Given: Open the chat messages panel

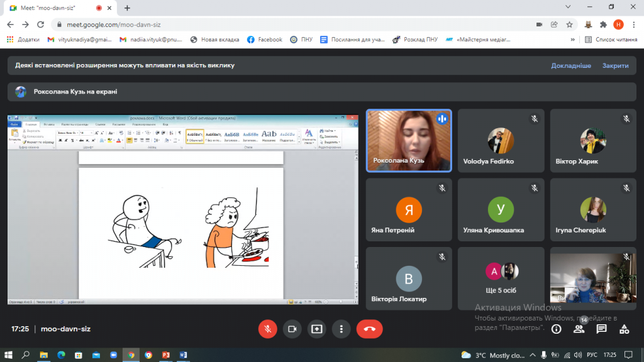Looking at the screenshot, I should point(601,329).
